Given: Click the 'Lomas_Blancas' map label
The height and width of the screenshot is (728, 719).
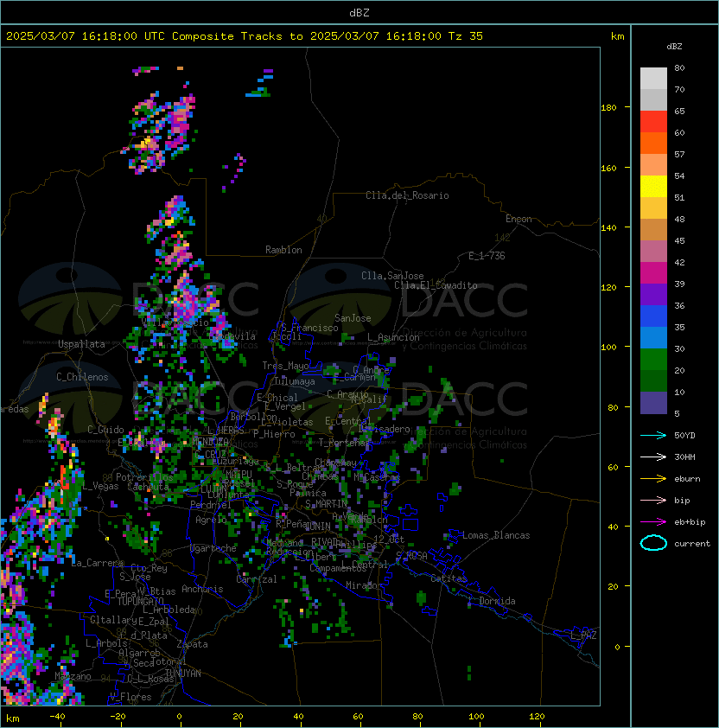Looking at the screenshot, I should pyautogui.click(x=496, y=535).
